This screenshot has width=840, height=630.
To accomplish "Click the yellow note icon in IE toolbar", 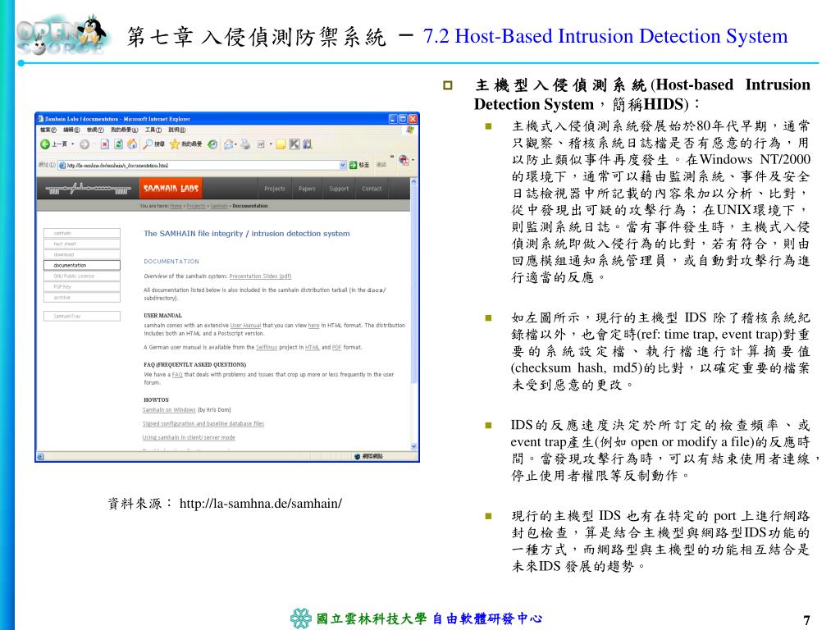I will click(281, 144).
